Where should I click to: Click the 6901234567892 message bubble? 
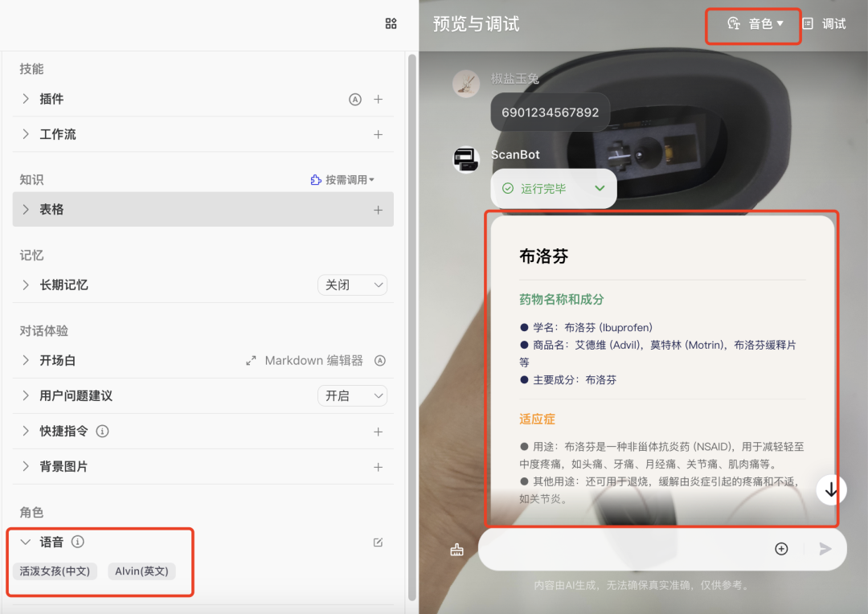click(551, 113)
